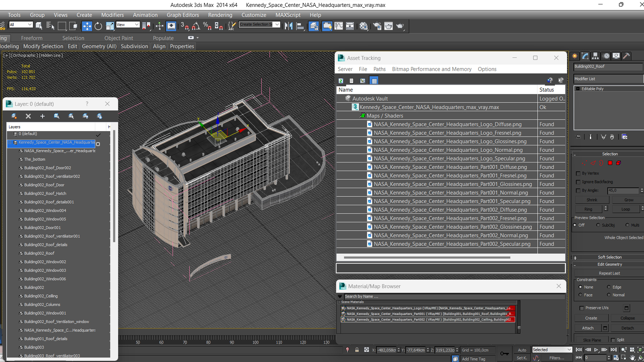
Task: Enable the By Angle checkbox
Action: click(578, 190)
